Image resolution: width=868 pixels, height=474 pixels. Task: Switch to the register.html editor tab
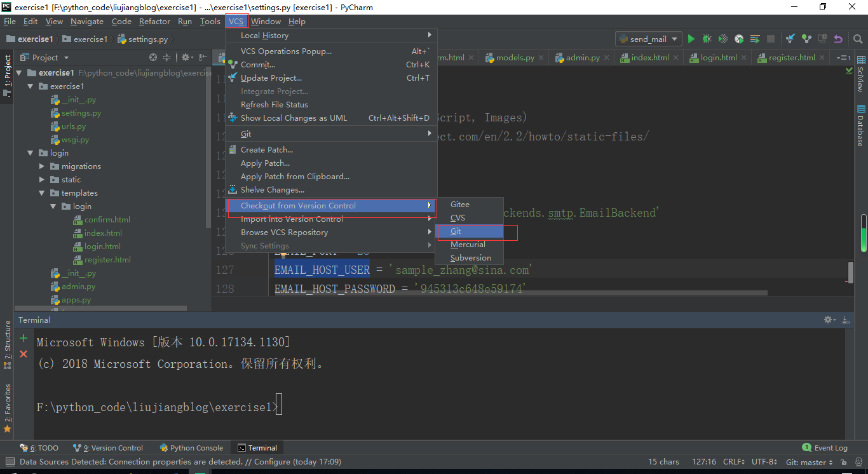point(791,57)
